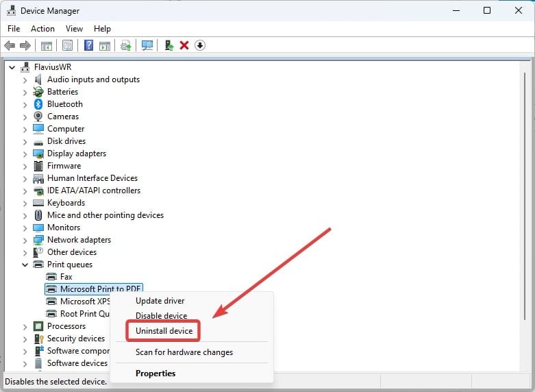
Task: Open the Help menu
Action: coord(102,29)
